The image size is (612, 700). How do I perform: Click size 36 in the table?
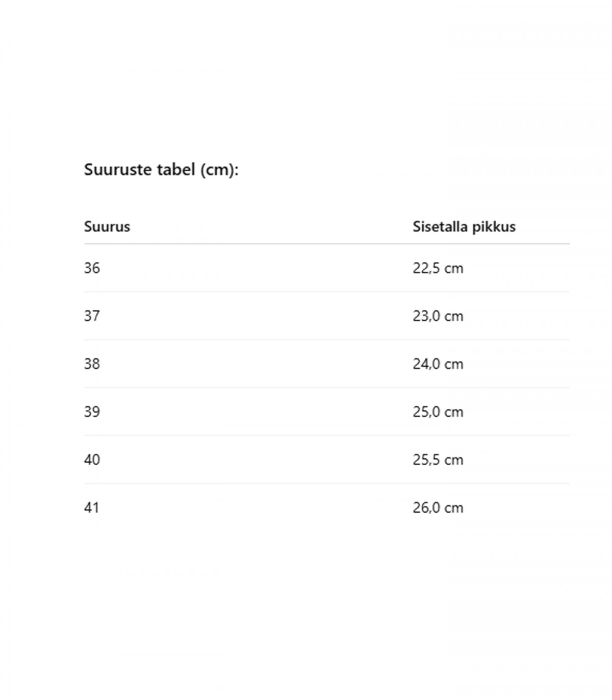92,268
